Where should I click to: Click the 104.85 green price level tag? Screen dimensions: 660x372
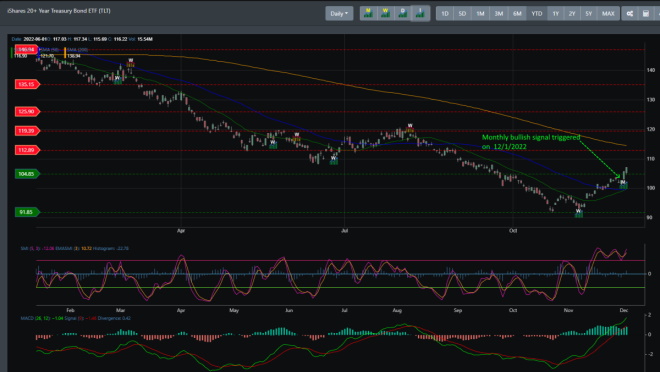click(27, 174)
